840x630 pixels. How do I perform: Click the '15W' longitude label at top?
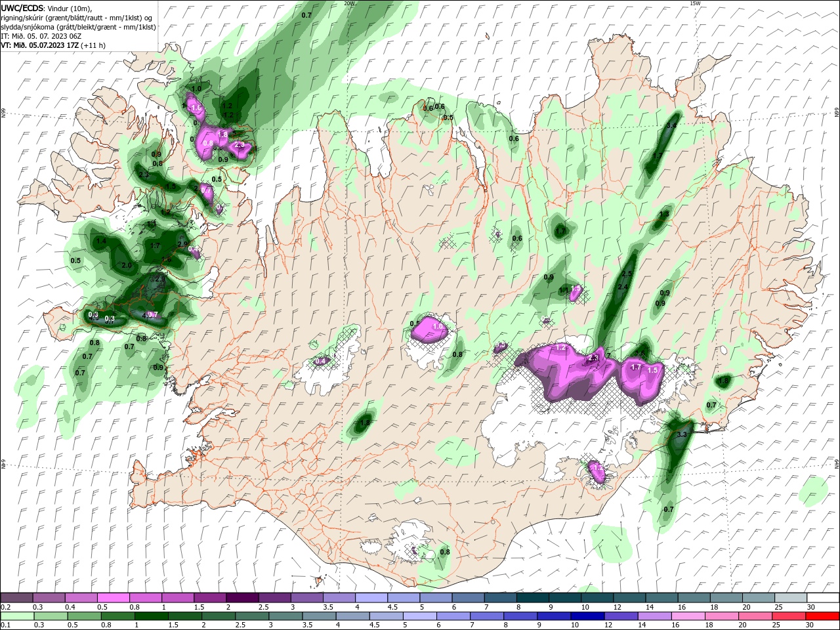695,3
